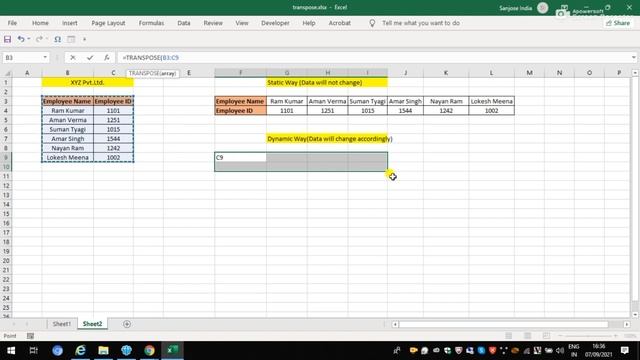This screenshot has width=640, height=360.
Task: Click the Excel icon on taskbar
Action: coord(173,350)
